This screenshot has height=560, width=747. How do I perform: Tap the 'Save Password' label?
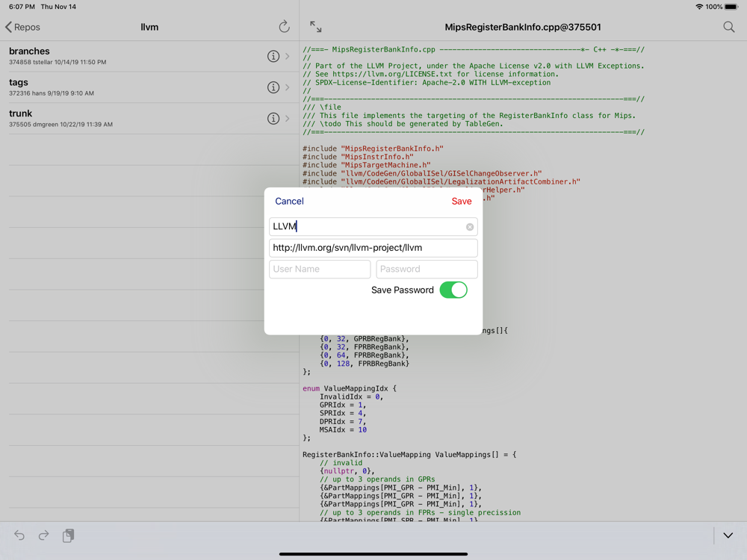pos(403,290)
